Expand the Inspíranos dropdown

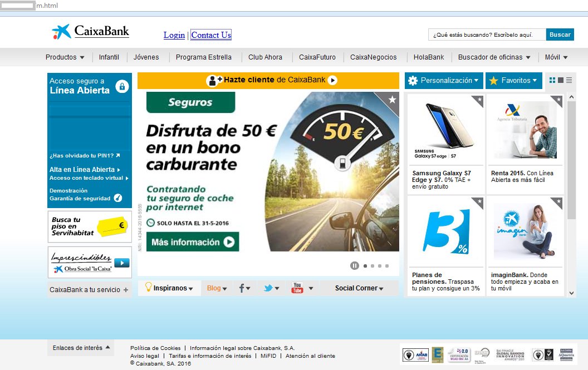click(169, 288)
